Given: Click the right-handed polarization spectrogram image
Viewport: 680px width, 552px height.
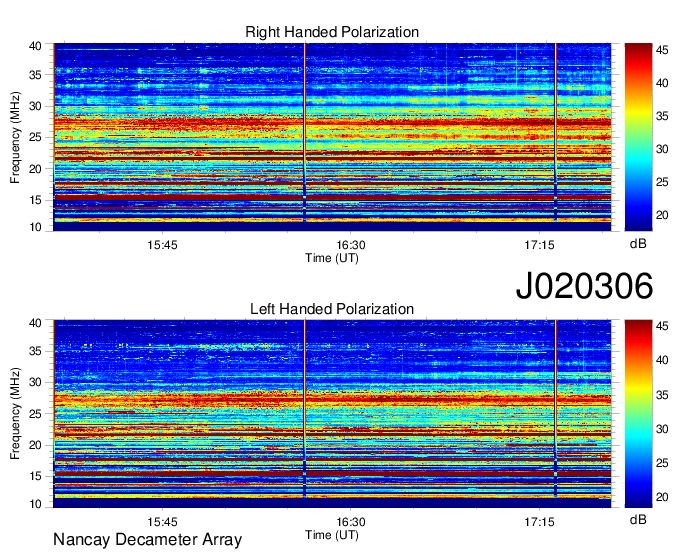Looking at the screenshot, I should [x=332, y=137].
